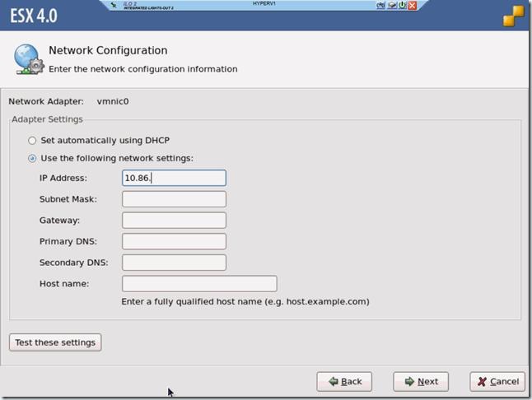
Task: Click the Secondary DNS input field
Action: coord(174,263)
